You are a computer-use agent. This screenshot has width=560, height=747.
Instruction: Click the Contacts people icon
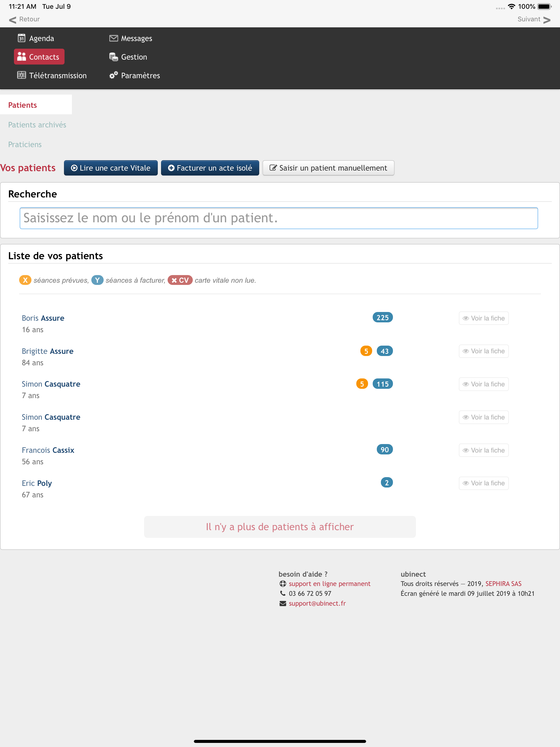[22, 57]
